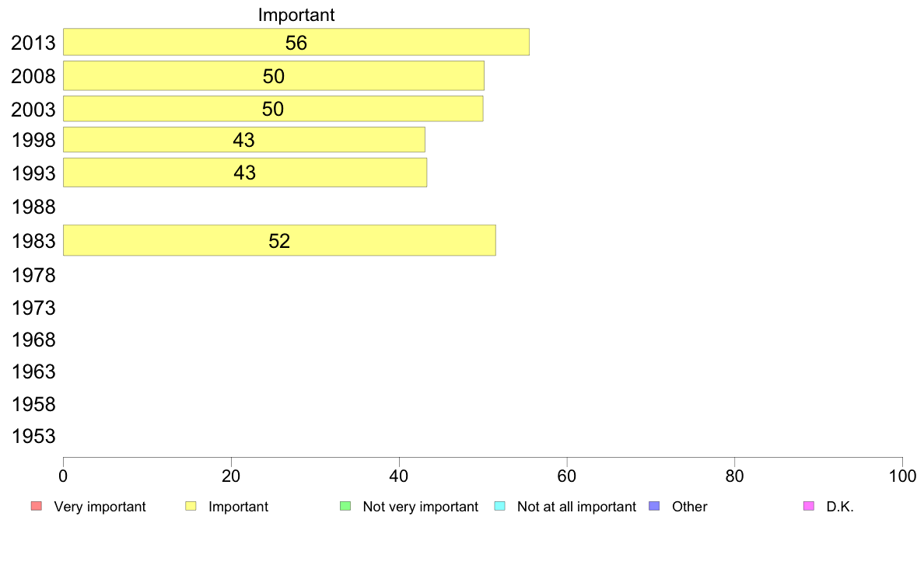Click the D.K. legend label text
This screenshot has height=572, width=924.
click(840, 507)
